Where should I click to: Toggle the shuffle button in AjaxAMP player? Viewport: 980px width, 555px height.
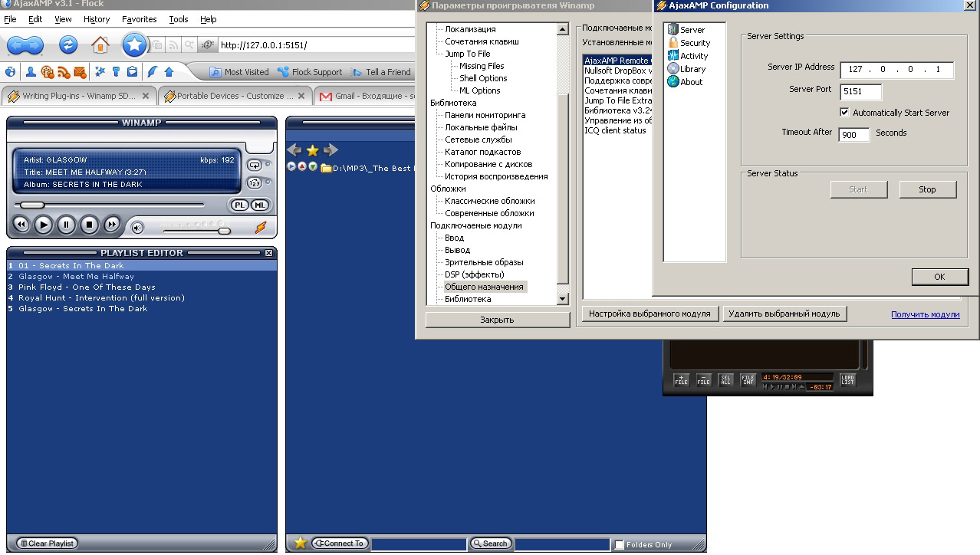tap(255, 182)
